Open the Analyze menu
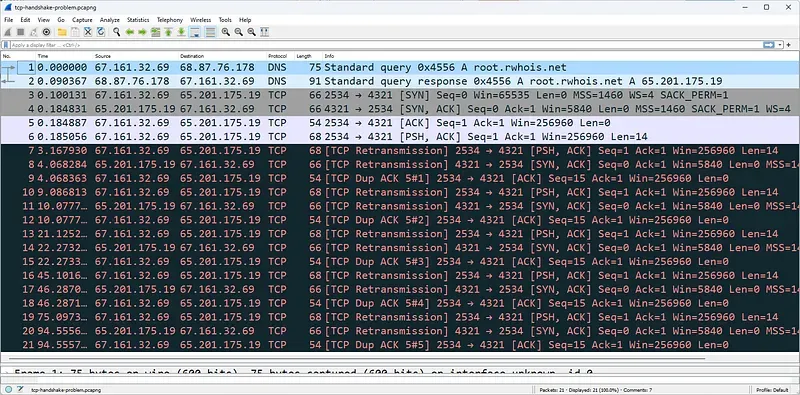Screen dimensions: 800x395 pyautogui.click(x=110, y=20)
